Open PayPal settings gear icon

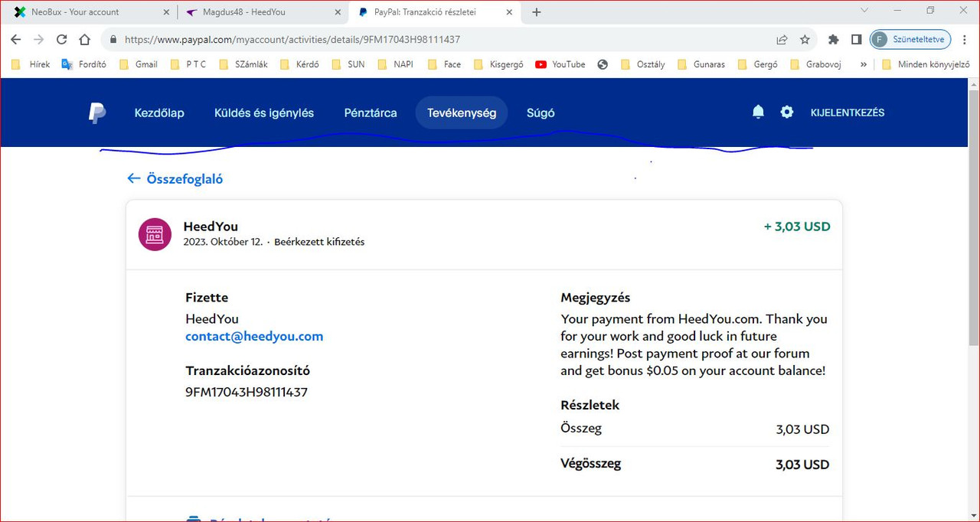786,113
